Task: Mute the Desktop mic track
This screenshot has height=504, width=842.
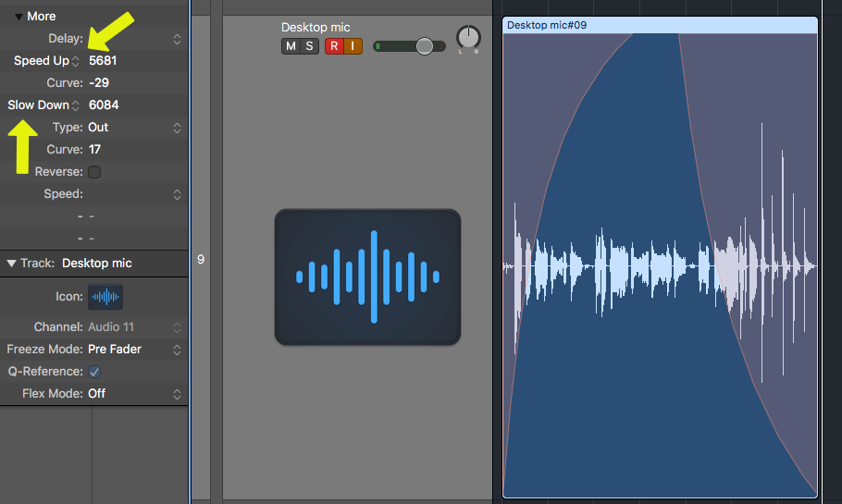Action: point(290,46)
